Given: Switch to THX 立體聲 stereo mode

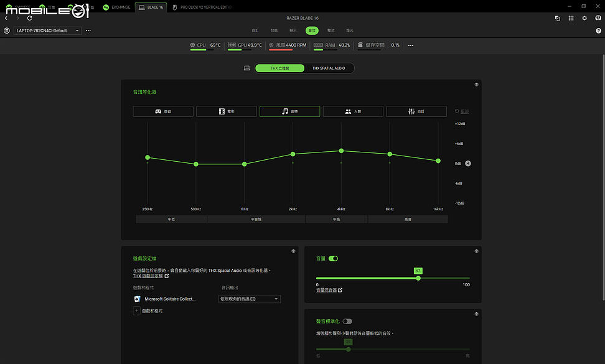Looking at the screenshot, I should coord(279,68).
